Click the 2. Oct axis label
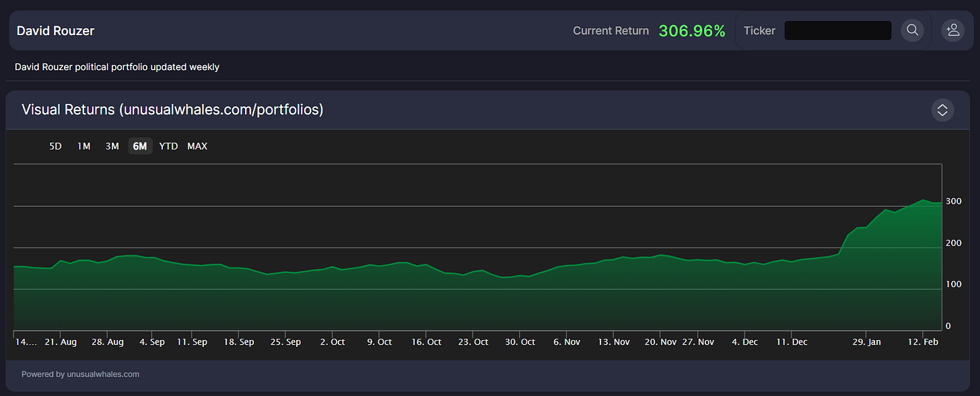980x396 pixels. (332, 342)
